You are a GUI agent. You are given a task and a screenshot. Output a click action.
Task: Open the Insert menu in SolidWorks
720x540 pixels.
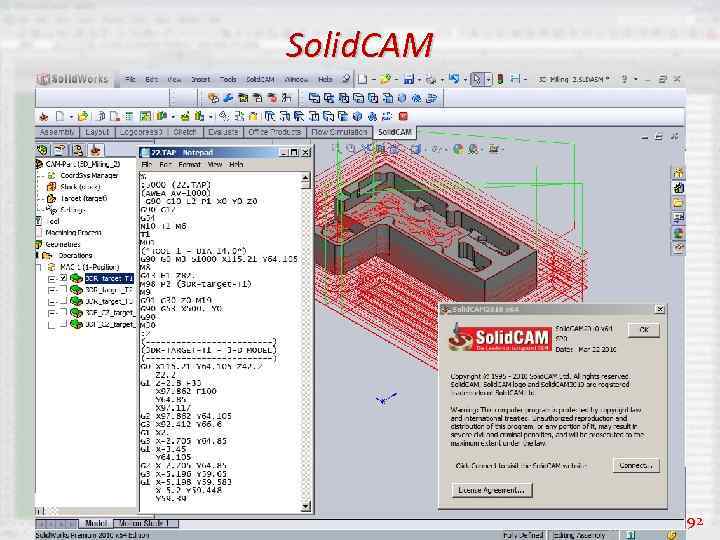pos(201,79)
